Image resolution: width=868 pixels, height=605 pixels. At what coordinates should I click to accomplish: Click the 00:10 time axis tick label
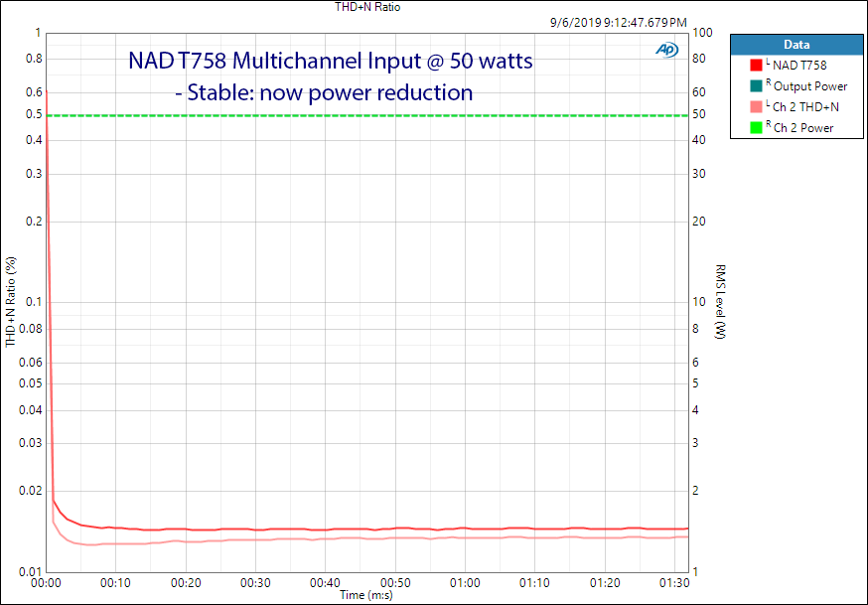click(115, 583)
